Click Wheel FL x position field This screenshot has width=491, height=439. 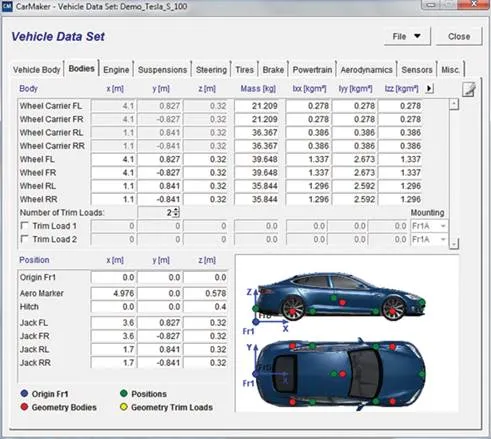(113, 159)
